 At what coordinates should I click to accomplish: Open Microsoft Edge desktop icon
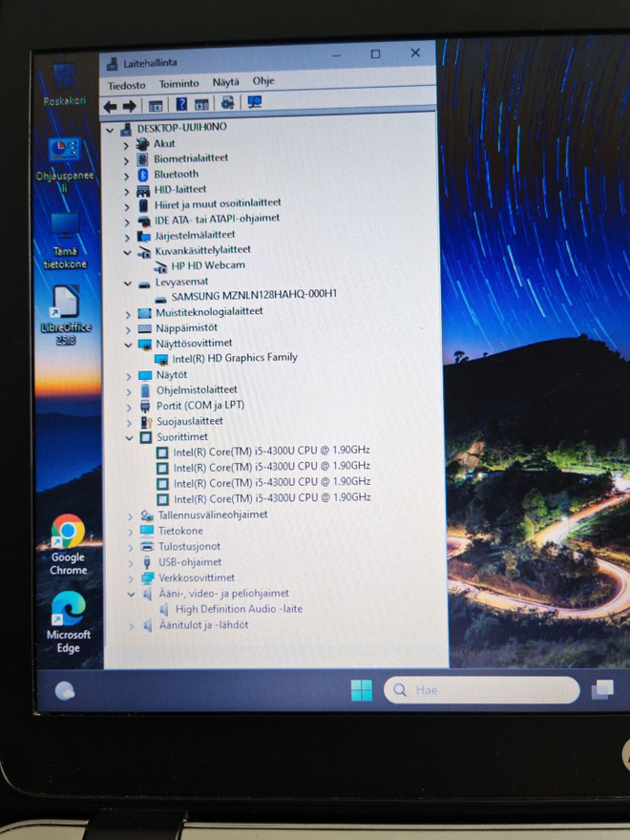68,622
